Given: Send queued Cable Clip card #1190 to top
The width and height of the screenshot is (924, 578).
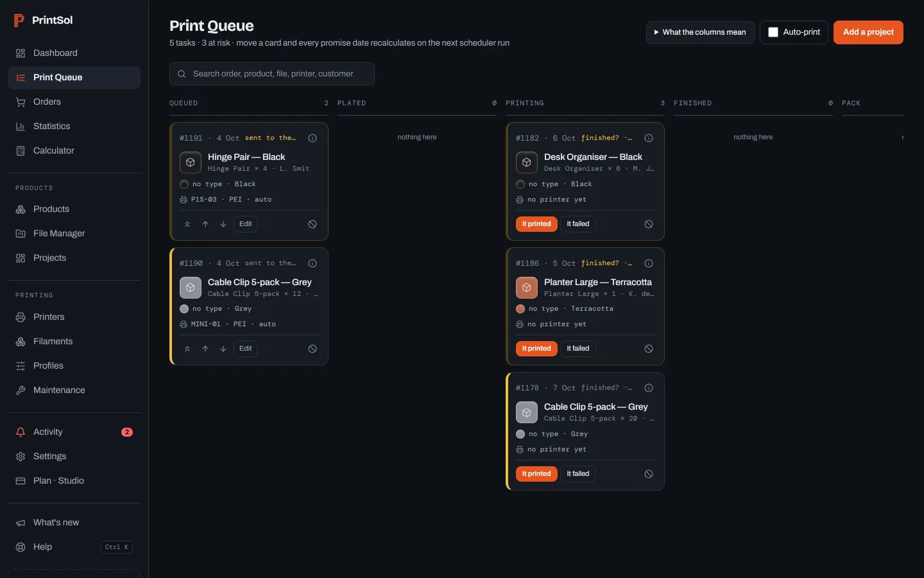Looking at the screenshot, I should pos(187,349).
